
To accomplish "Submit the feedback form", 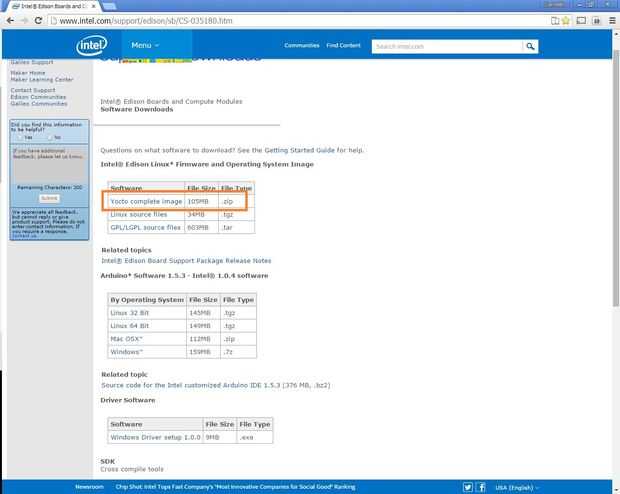I will coord(49,198).
